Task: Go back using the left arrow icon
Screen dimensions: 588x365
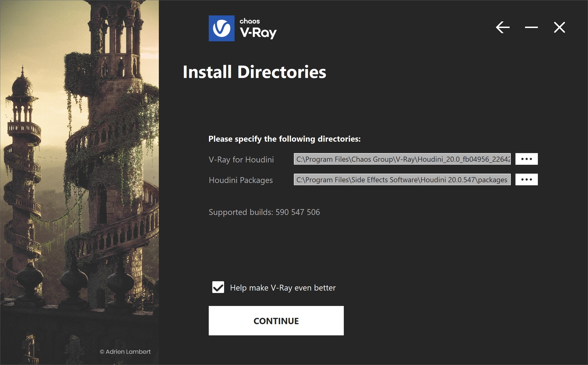Action: pos(503,27)
